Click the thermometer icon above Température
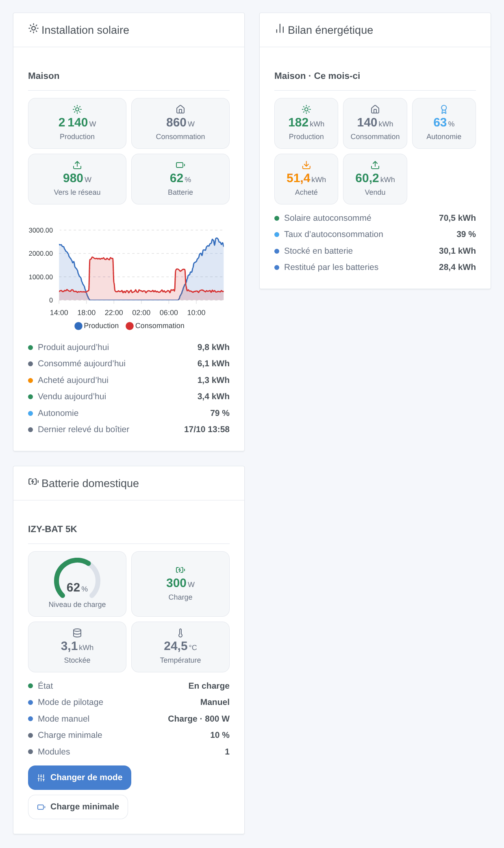 [x=180, y=633]
